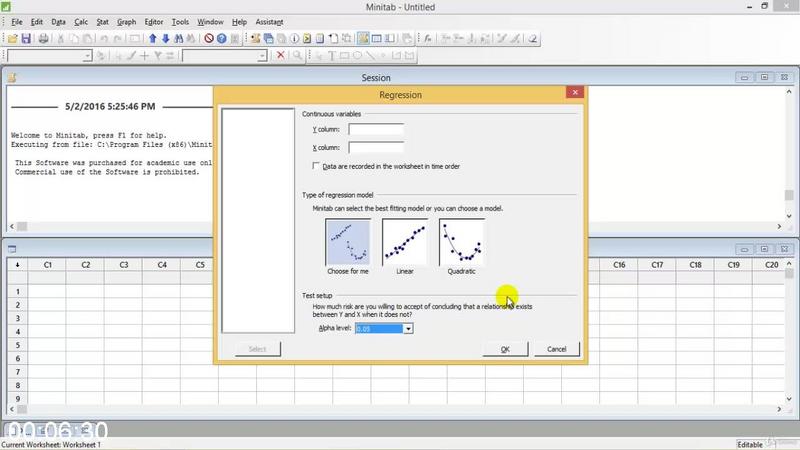Image resolution: width=800 pixels, height=450 pixels.
Task: Click the red X delete icon
Action: (280, 55)
